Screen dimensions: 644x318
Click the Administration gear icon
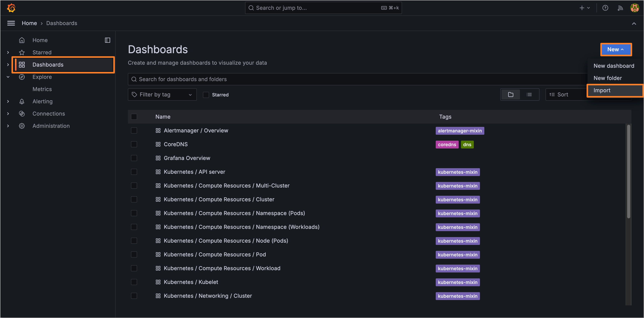pos(22,126)
